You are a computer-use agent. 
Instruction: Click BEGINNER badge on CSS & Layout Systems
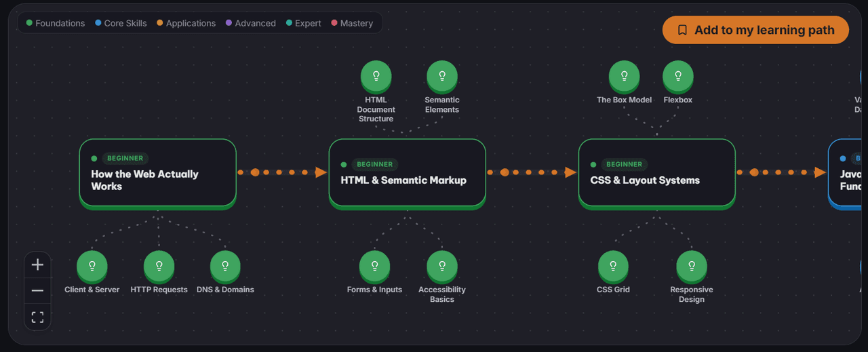[x=625, y=164]
